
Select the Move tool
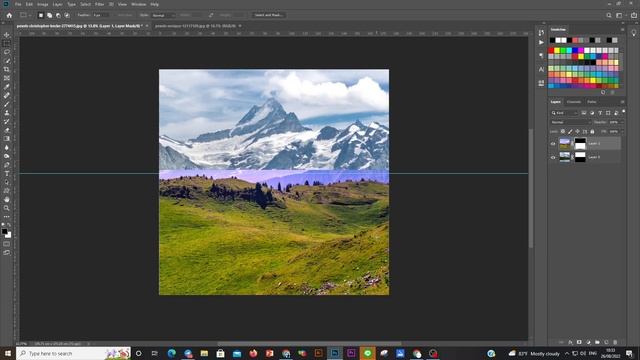point(7,35)
